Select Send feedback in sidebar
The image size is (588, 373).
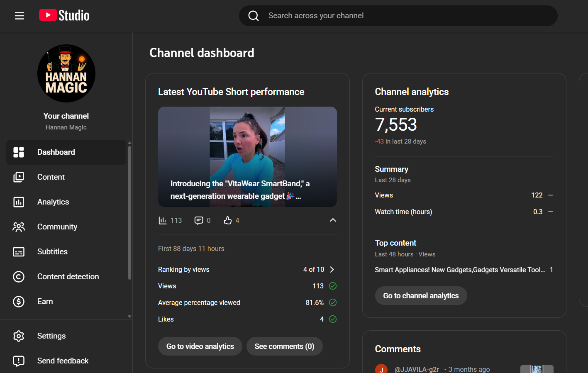point(63,361)
